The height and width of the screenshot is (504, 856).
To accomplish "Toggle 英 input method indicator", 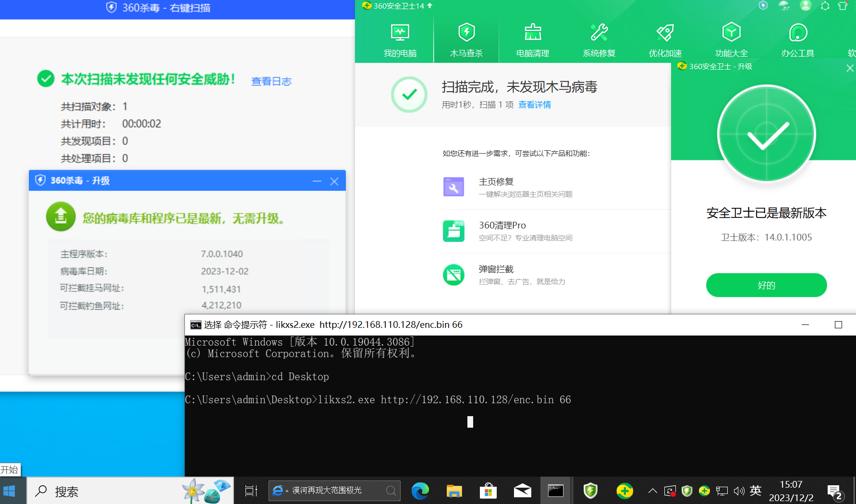I will click(756, 491).
